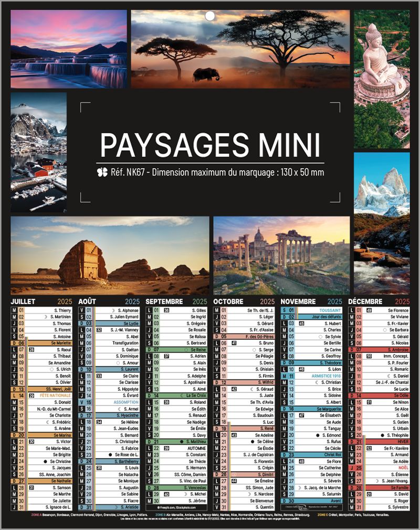
Task: Click the new moon dot beside S. Théophile
Action: click(x=383, y=435)
